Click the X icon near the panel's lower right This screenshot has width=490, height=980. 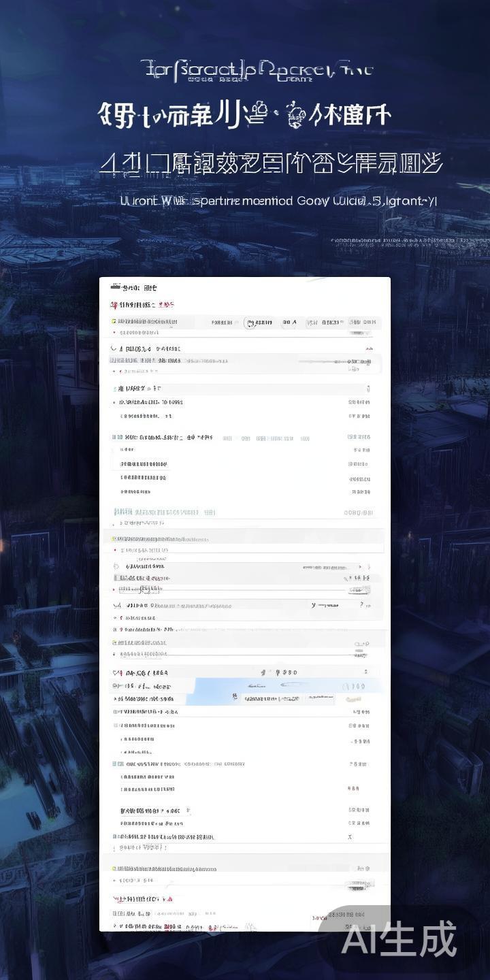[x=350, y=837]
